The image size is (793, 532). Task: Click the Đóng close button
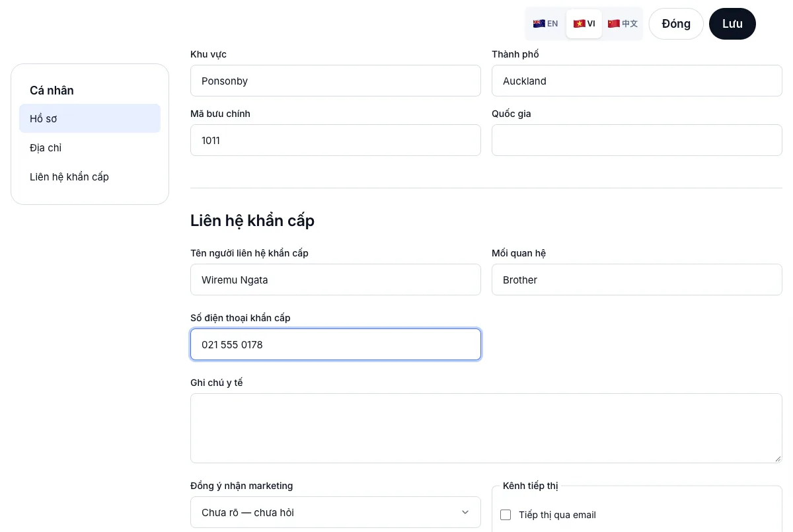click(676, 24)
